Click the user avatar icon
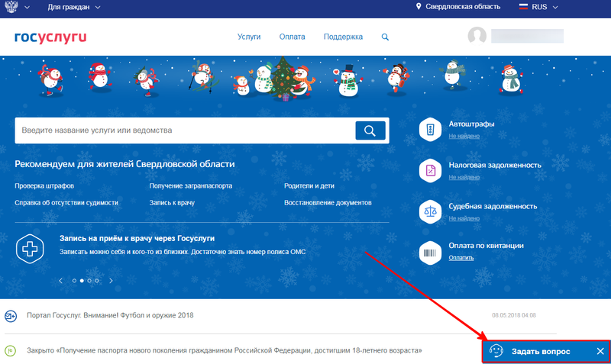 click(x=477, y=36)
